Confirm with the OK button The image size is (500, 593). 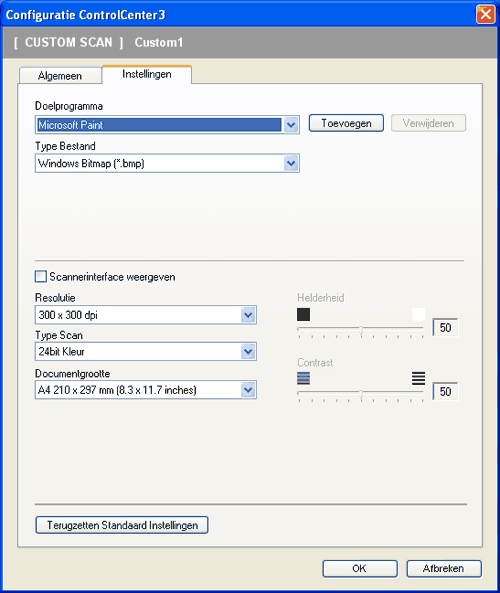tap(360, 568)
